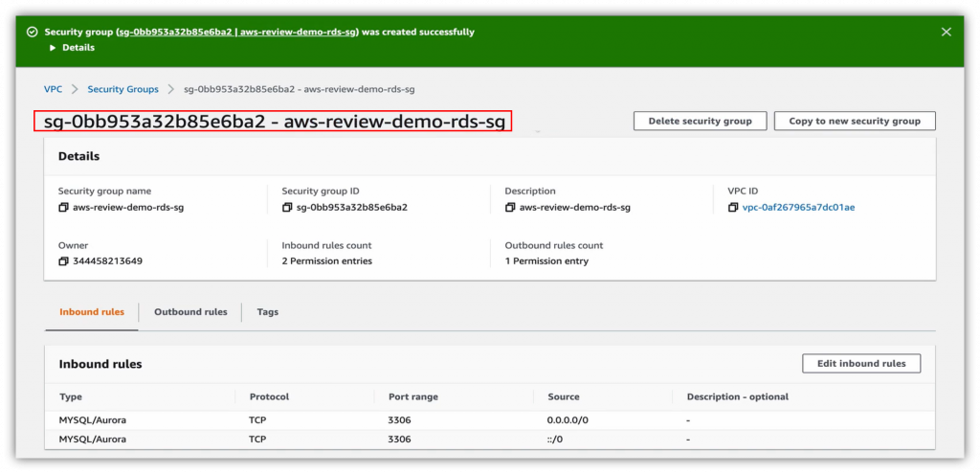The width and height of the screenshot is (980, 474).
Task: Click TCP in the ::/0 row
Action: (x=257, y=440)
